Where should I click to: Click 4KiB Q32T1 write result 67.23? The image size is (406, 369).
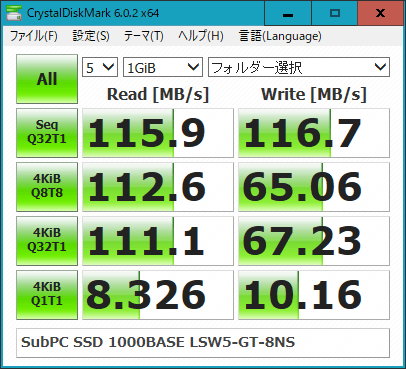coord(314,241)
